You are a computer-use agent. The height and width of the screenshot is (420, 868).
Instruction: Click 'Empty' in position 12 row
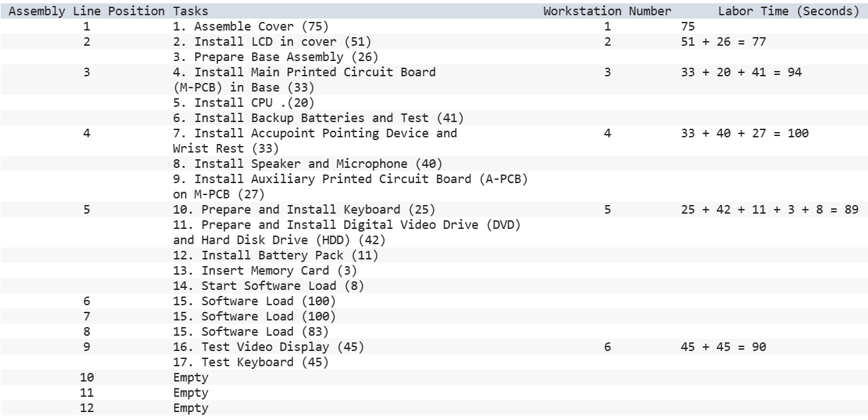(190, 409)
